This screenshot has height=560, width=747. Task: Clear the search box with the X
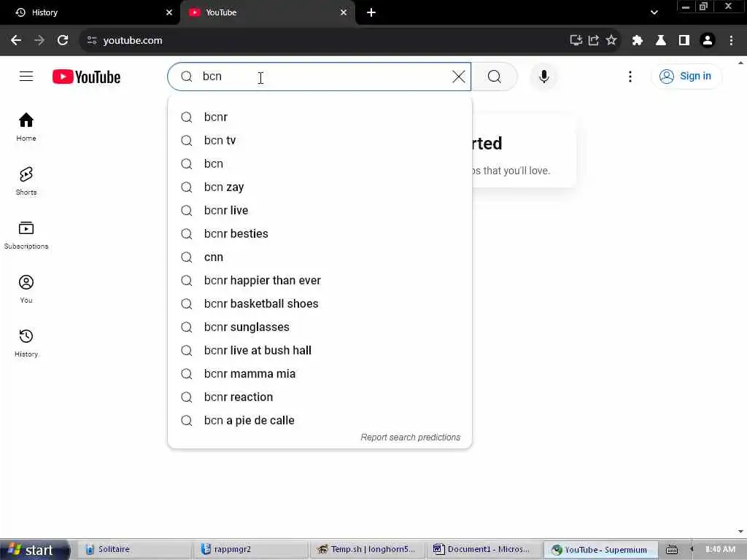[x=458, y=76]
